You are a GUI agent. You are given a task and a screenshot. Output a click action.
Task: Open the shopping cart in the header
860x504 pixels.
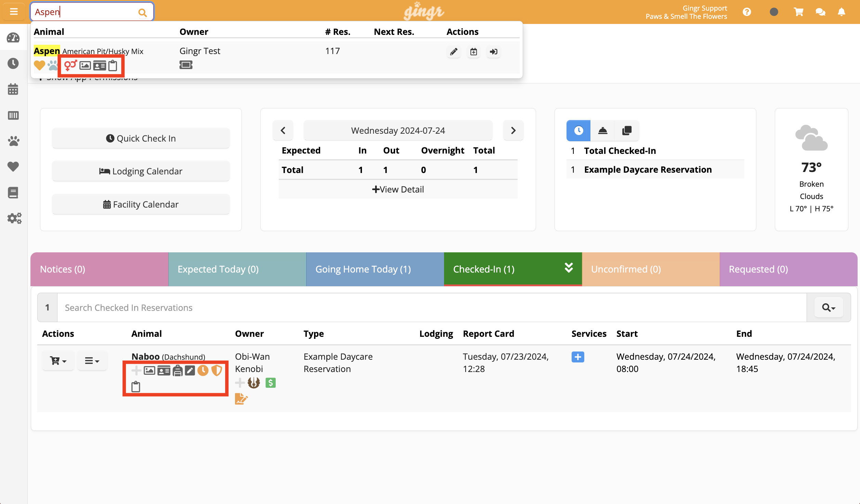(798, 12)
